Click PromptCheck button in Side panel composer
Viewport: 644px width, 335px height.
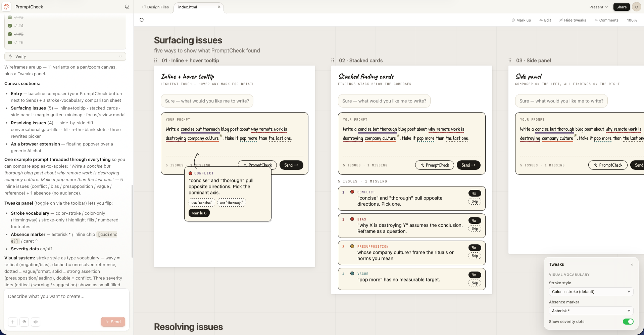608,165
